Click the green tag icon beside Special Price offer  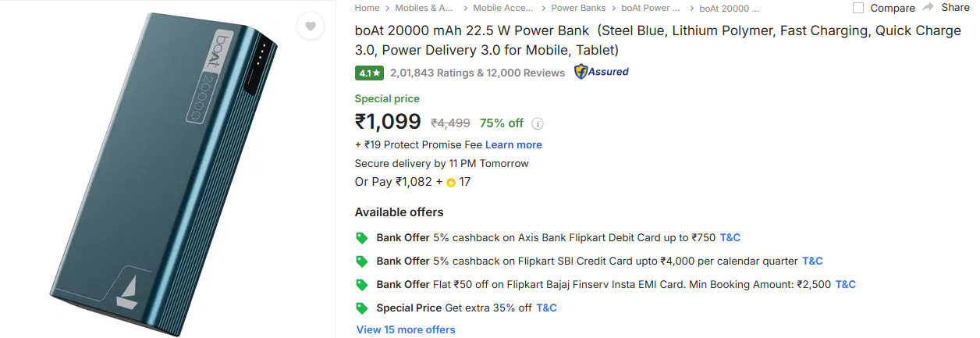click(362, 308)
